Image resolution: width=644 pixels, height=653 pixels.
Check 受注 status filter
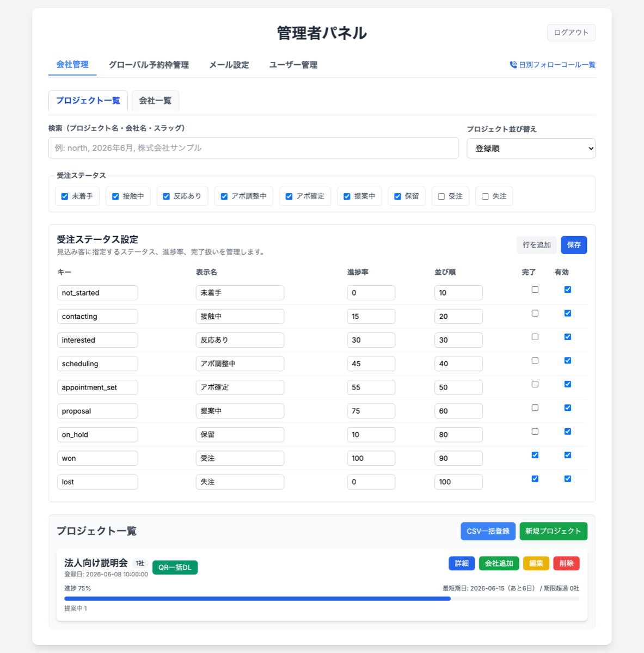coord(441,196)
